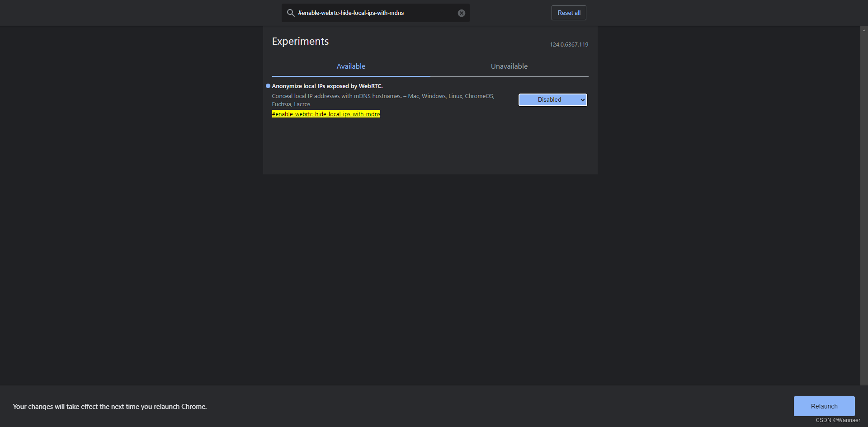Switch to the Available tab
The height and width of the screenshot is (427, 868).
(x=351, y=66)
